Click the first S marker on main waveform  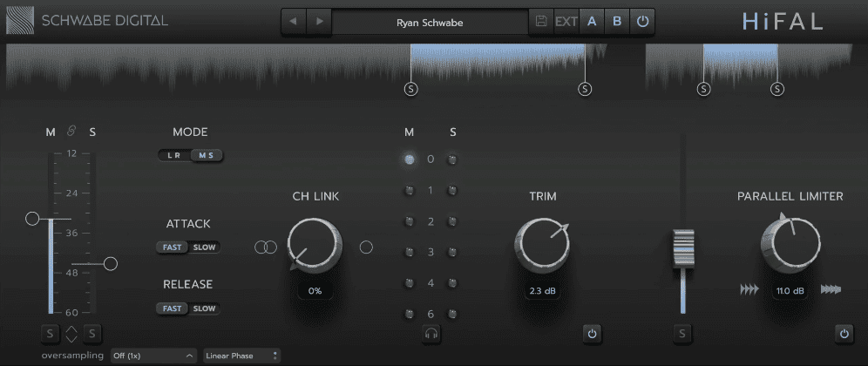(x=410, y=89)
